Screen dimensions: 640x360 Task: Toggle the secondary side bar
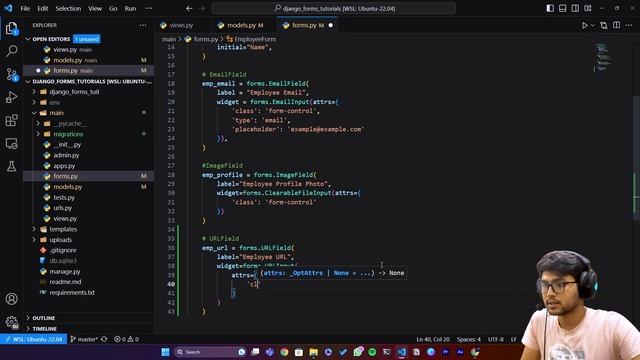[x=575, y=8]
